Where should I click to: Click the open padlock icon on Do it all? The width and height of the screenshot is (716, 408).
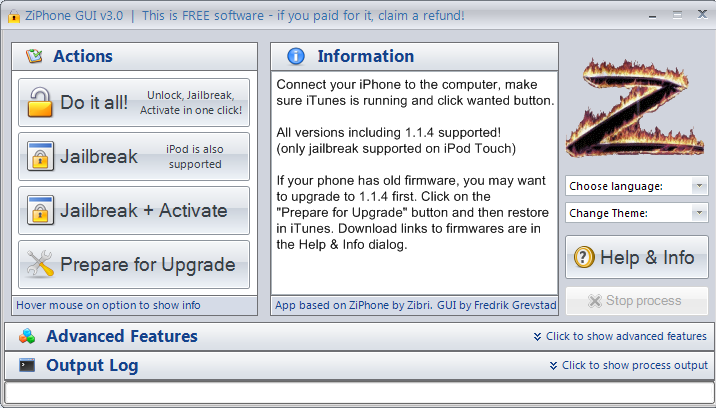click(x=40, y=102)
